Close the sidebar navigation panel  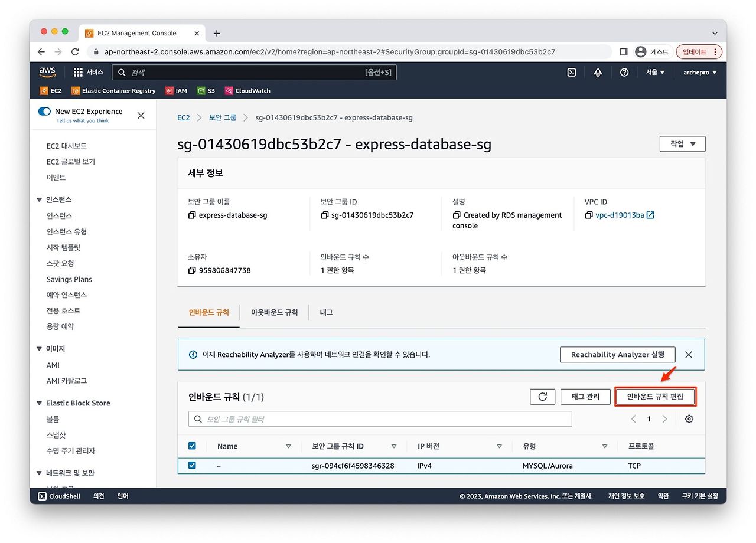click(141, 116)
